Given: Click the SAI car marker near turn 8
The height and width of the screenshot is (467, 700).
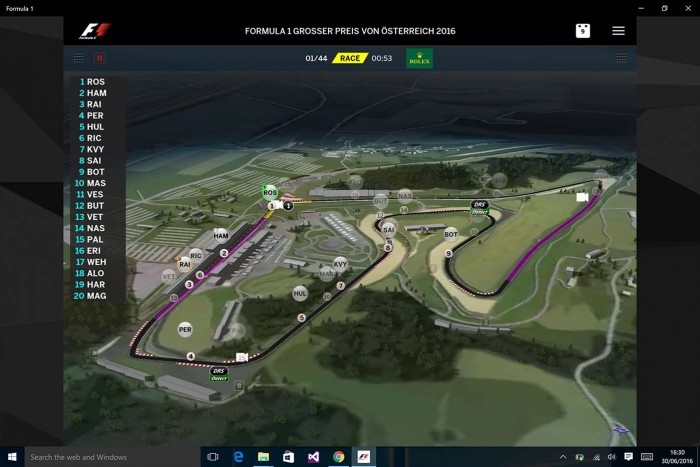Looking at the screenshot, I should coord(389,230).
